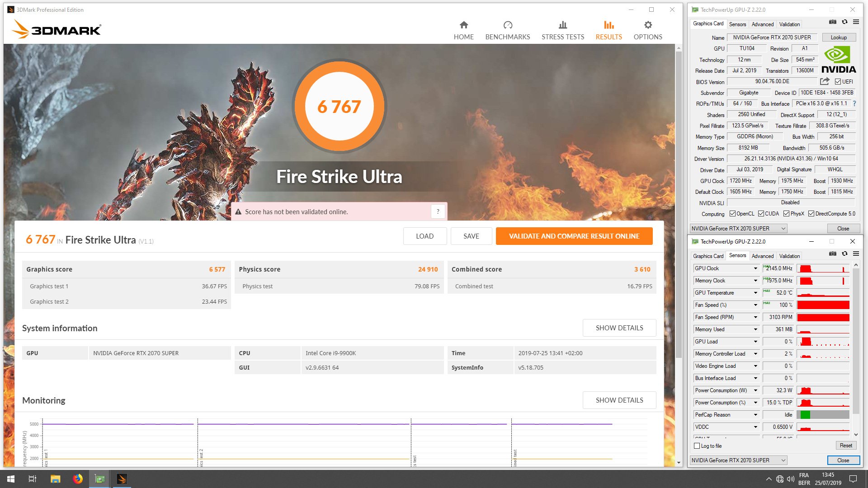The height and width of the screenshot is (488, 868).
Task: Open GPU selector dropdown in lower GPU-Z window
Action: pyautogui.click(x=739, y=460)
